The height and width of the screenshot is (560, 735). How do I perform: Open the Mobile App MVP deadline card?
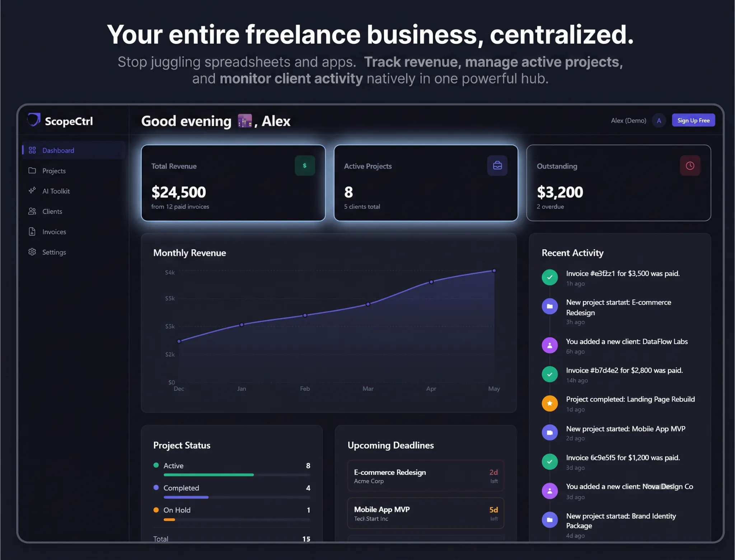pos(426,513)
